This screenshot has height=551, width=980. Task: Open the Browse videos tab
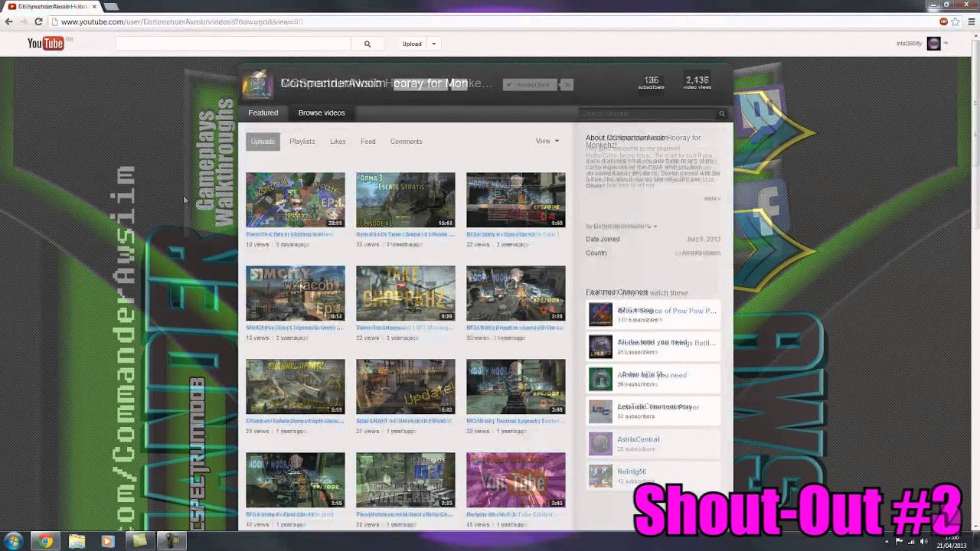pos(322,112)
